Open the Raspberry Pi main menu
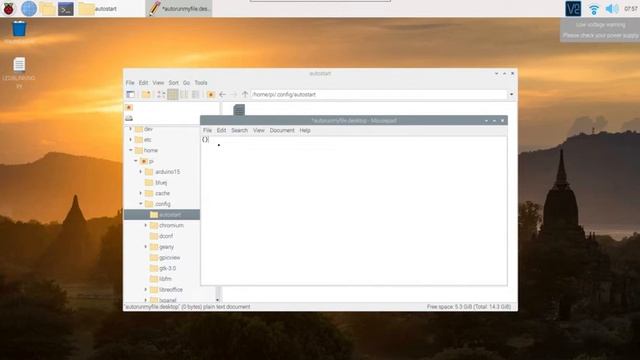The width and height of the screenshot is (640, 360). [x=9, y=9]
